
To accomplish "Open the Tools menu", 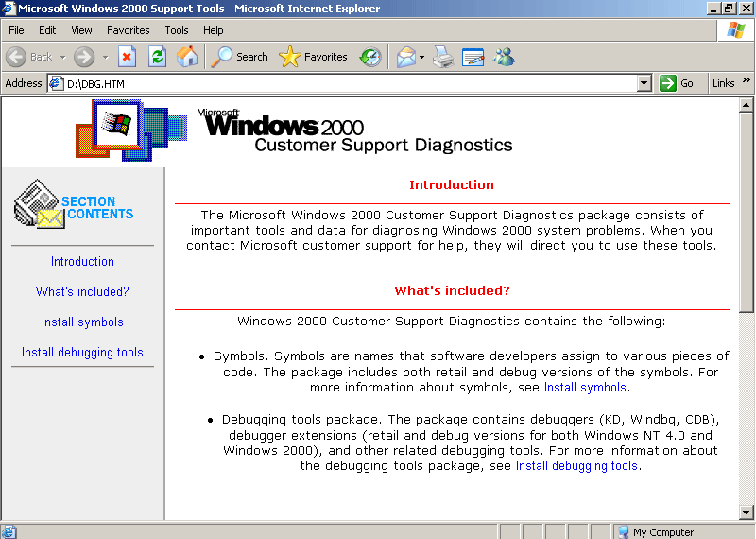I will coord(177,30).
